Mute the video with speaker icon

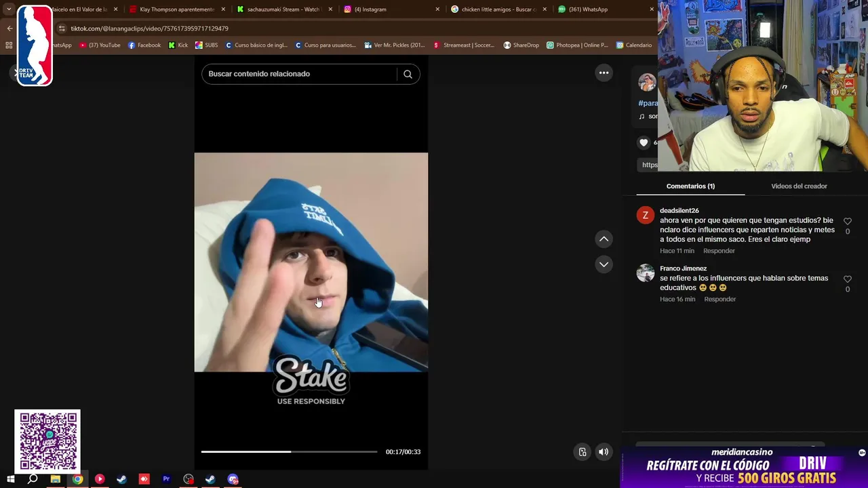tap(604, 452)
